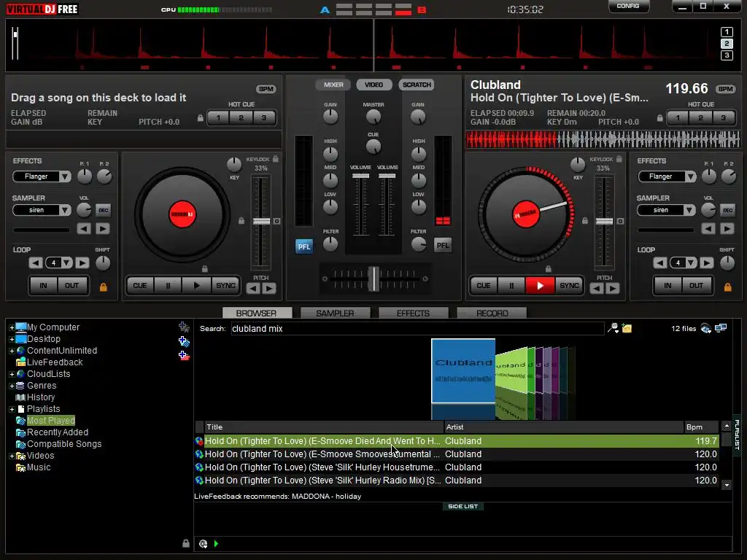Click the left deck pitch slider handle
This screenshot has width=747, height=560.
pyautogui.click(x=261, y=222)
